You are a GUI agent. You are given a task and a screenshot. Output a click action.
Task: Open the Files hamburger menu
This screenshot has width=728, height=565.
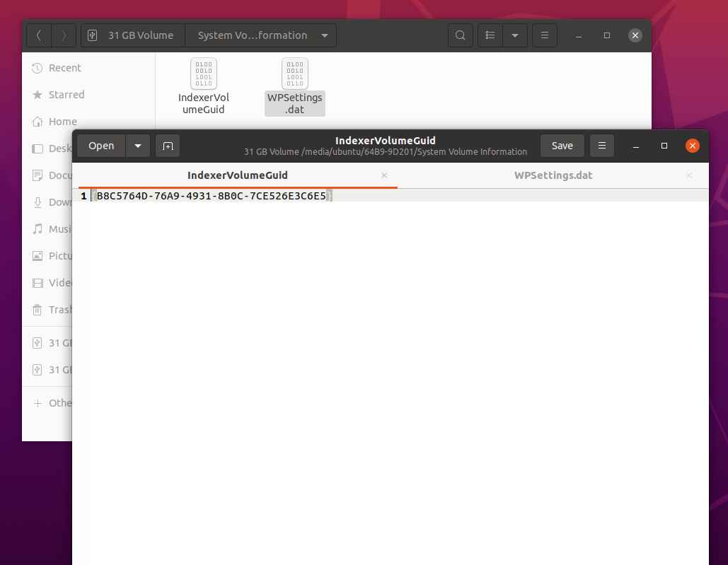pos(544,35)
